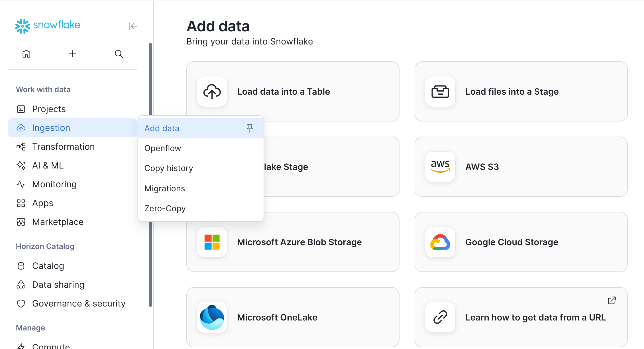This screenshot has height=349, width=644.
Task: Click the cloud upload icon on Load data card
Action: pos(212,92)
